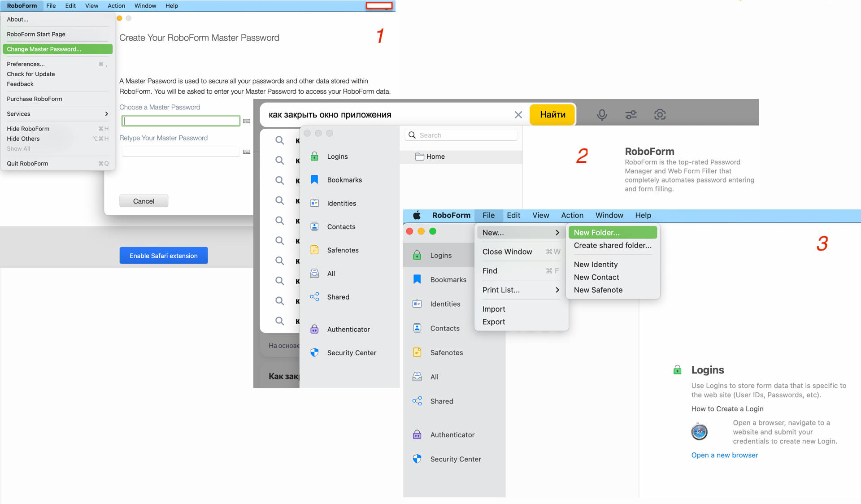Click the microphone voice search icon
Image resolution: width=861 pixels, height=504 pixels.
[x=602, y=115]
